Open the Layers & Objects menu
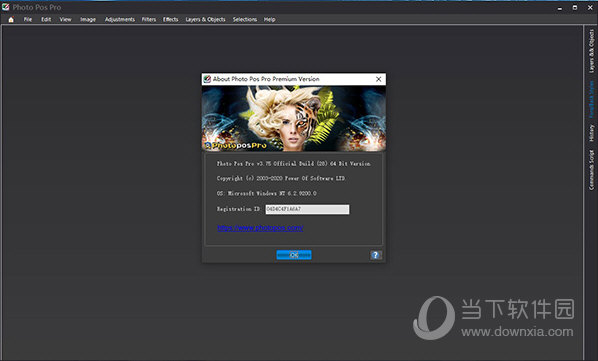Viewport: 598px width, 361px height. click(206, 19)
